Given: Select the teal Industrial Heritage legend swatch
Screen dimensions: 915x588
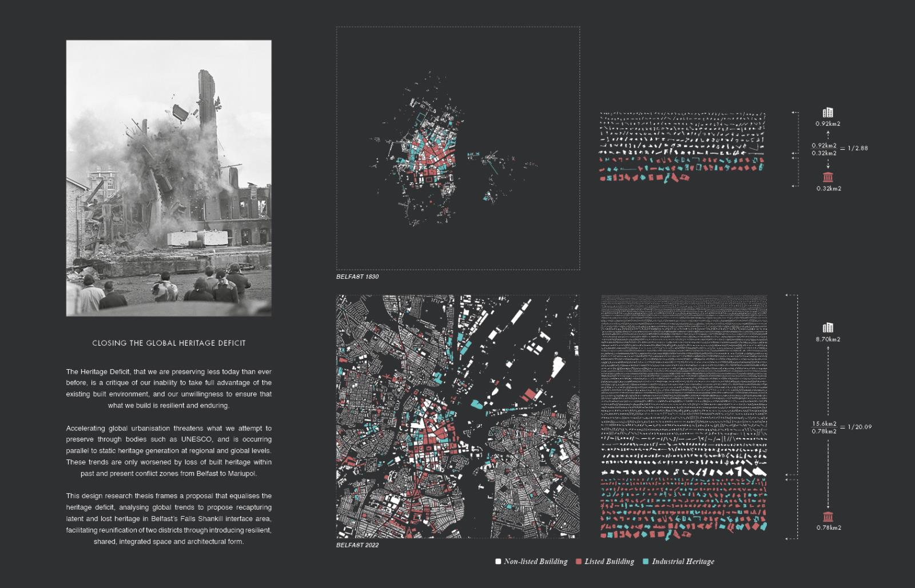Looking at the screenshot, I should (646, 562).
